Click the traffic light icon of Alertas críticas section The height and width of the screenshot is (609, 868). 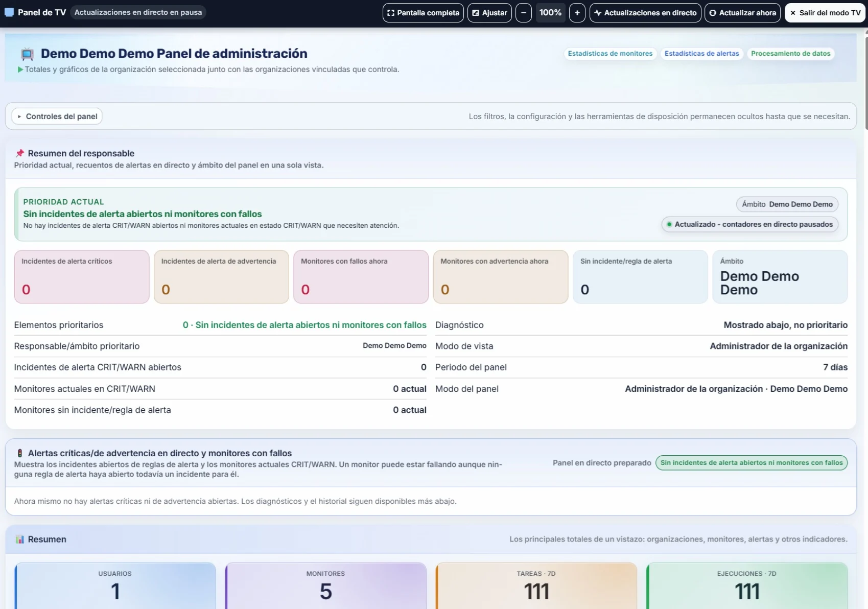coord(20,453)
